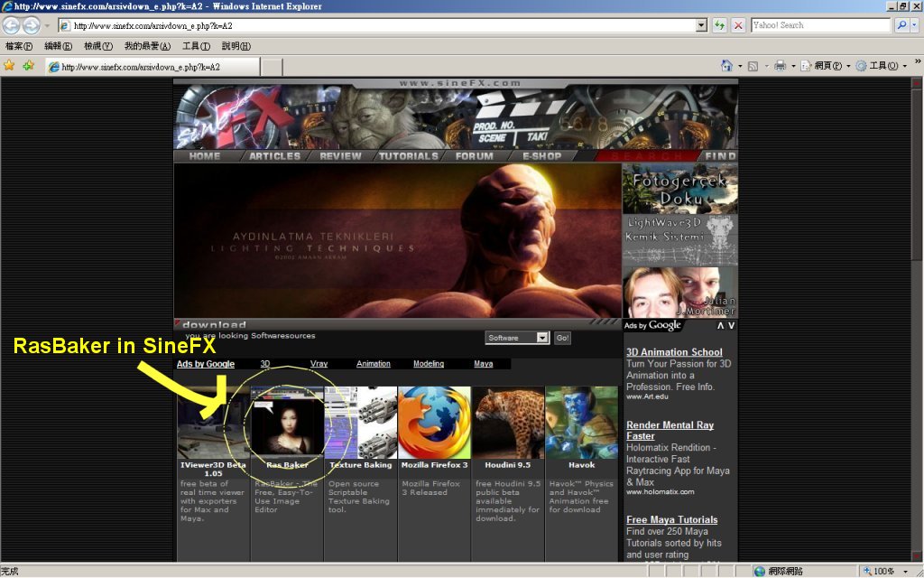Refresh the page using the green arrows
The width and height of the screenshot is (924, 578).
tap(719, 25)
